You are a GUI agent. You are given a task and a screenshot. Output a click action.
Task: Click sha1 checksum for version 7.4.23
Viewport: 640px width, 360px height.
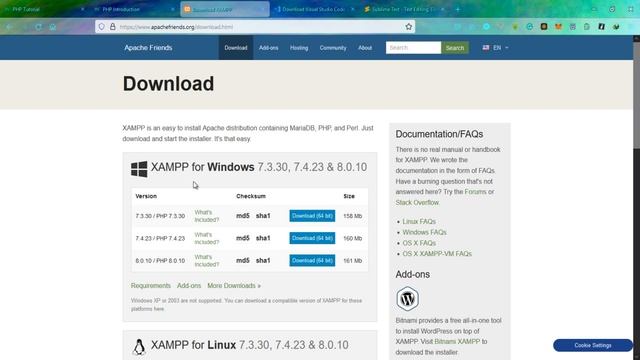click(x=263, y=238)
